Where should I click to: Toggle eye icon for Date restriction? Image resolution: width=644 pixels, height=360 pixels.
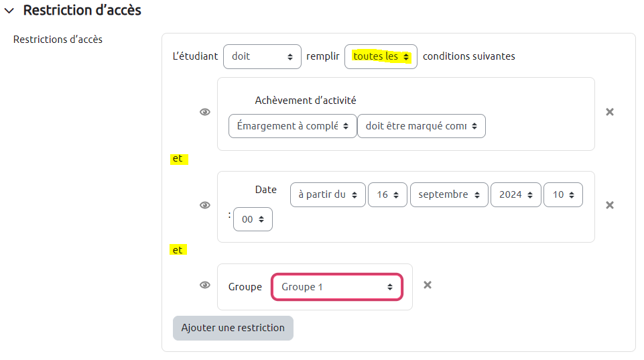205,205
